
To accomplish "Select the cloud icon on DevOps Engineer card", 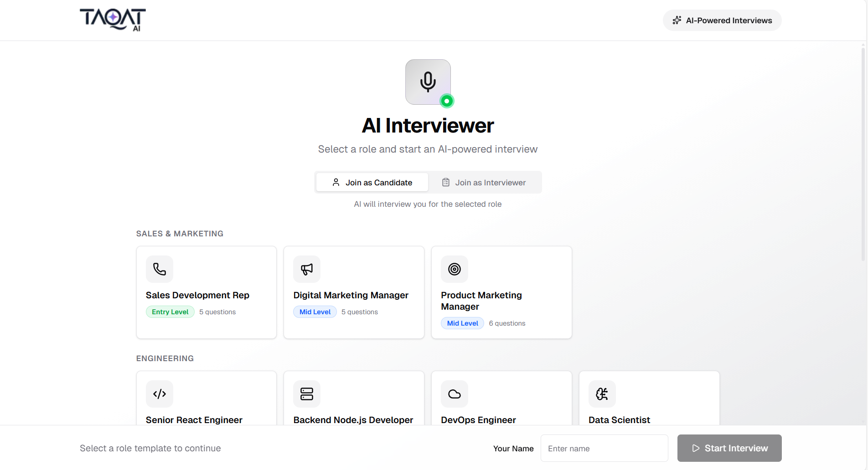I will click(x=454, y=394).
